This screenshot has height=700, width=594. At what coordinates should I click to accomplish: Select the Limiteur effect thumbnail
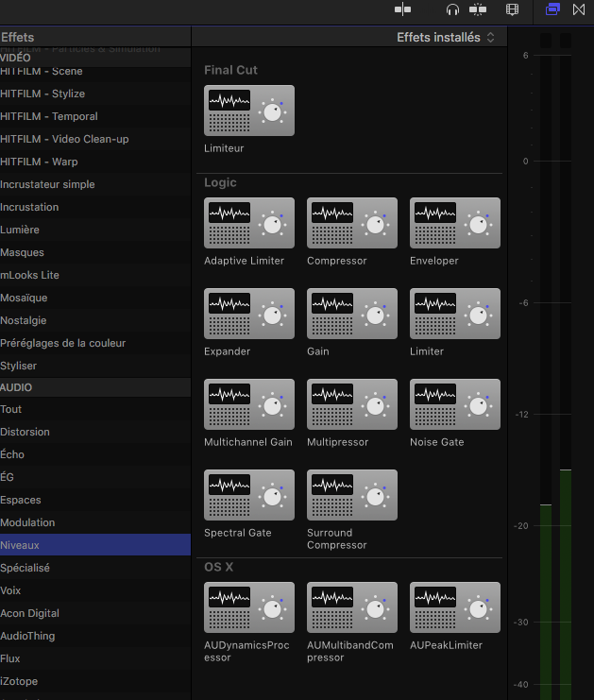tap(249, 111)
